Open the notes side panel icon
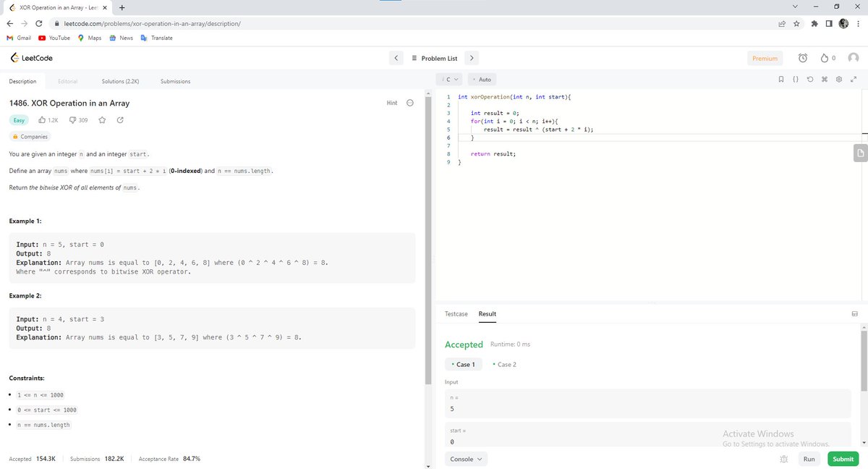 tap(859, 153)
